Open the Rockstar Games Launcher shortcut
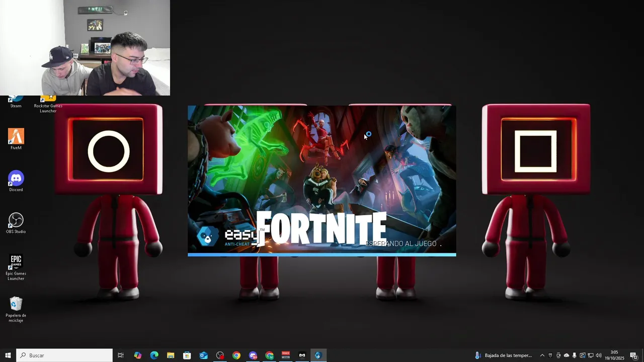 (48, 105)
